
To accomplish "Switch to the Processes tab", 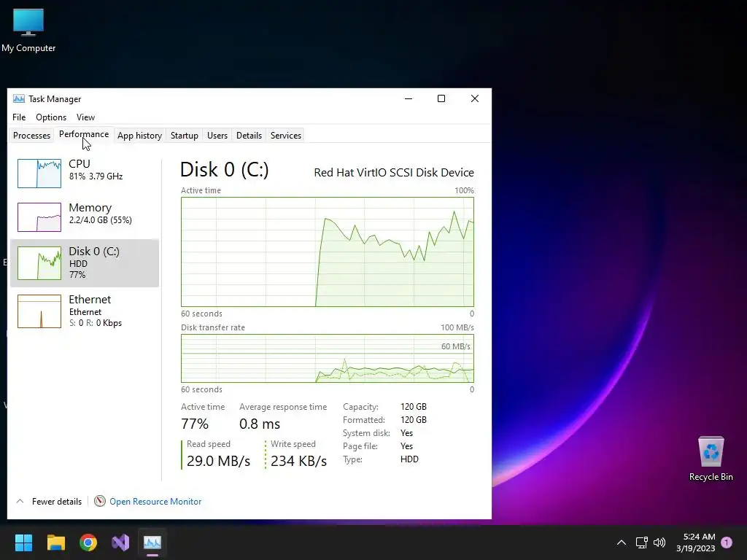I will point(32,135).
